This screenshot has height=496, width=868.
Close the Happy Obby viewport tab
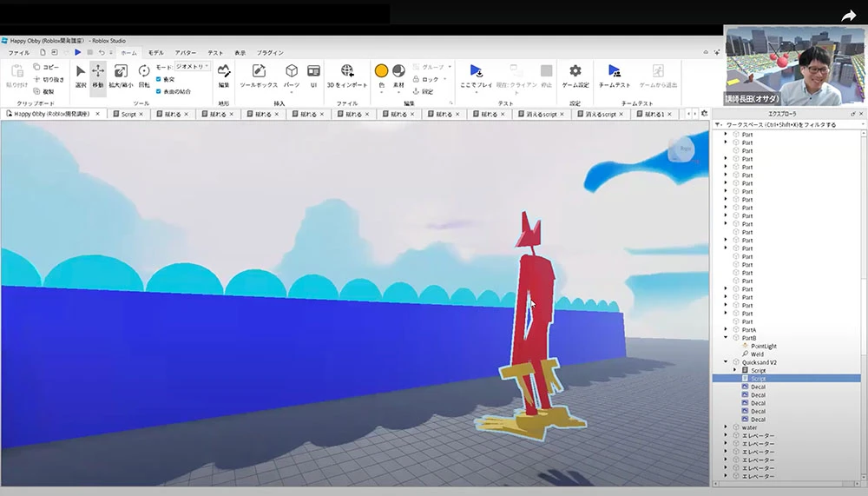(x=97, y=114)
